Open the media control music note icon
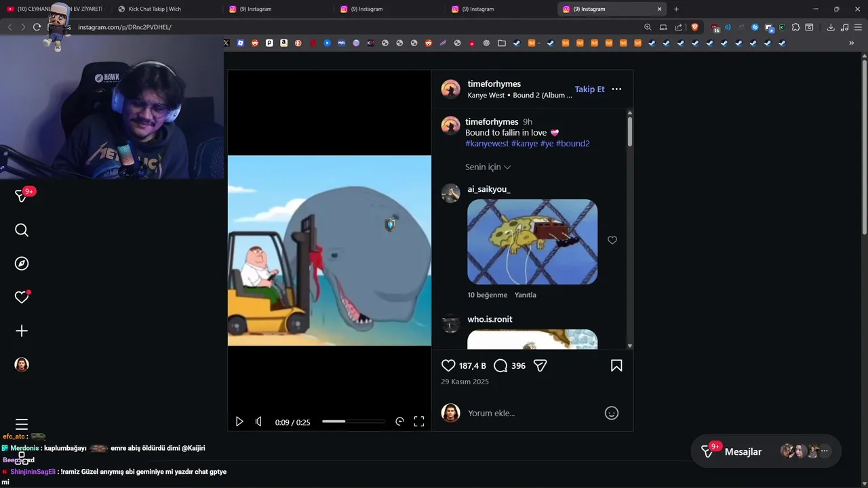 click(844, 27)
